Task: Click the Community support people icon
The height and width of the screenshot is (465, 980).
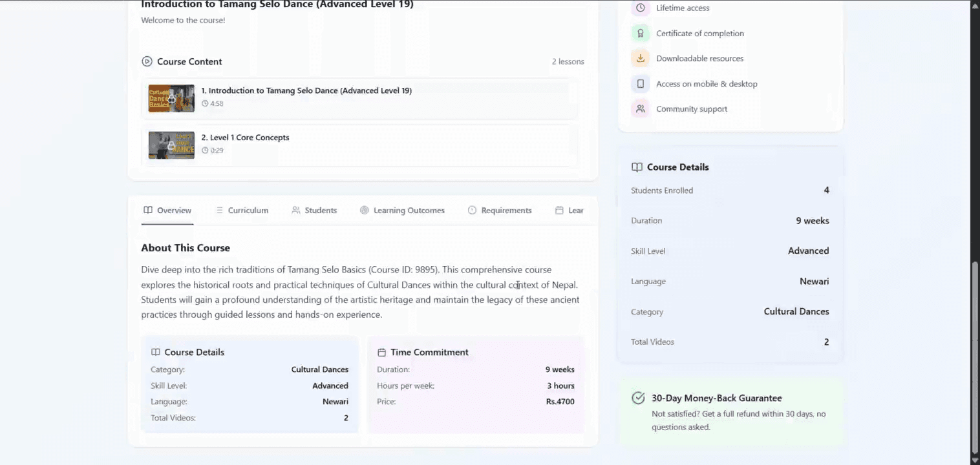Action: 640,108
